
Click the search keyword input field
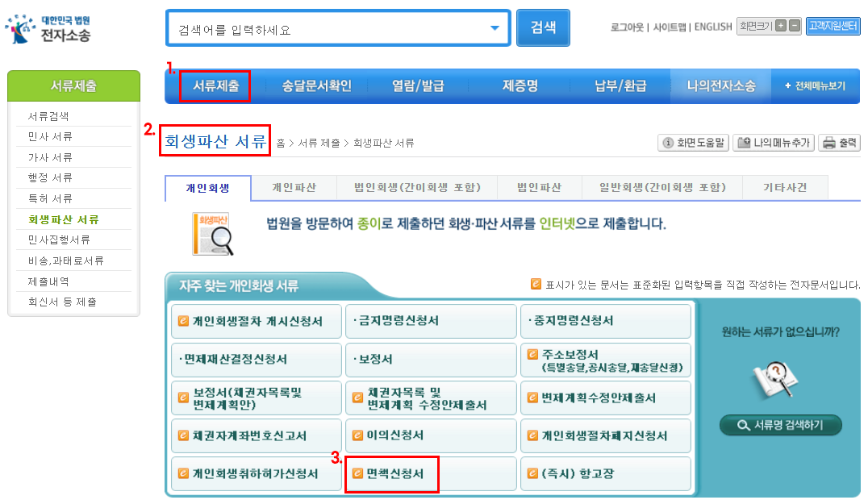323,27
